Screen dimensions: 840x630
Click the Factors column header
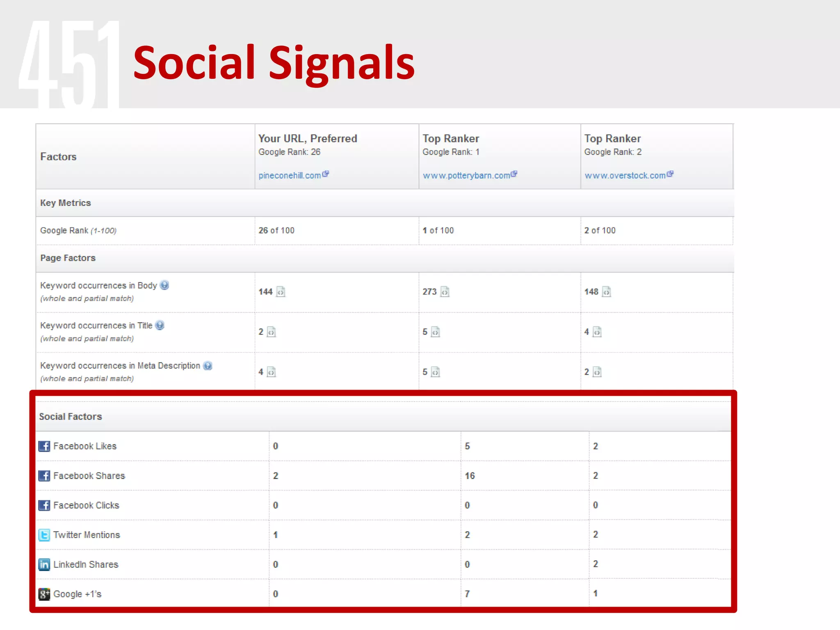(x=145, y=157)
